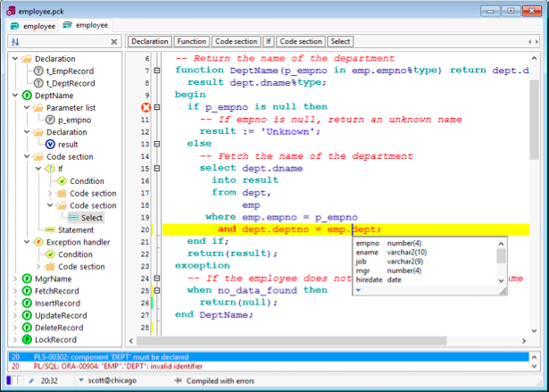
Task: Click the Declaration breadcrumb button
Action: coord(150,41)
